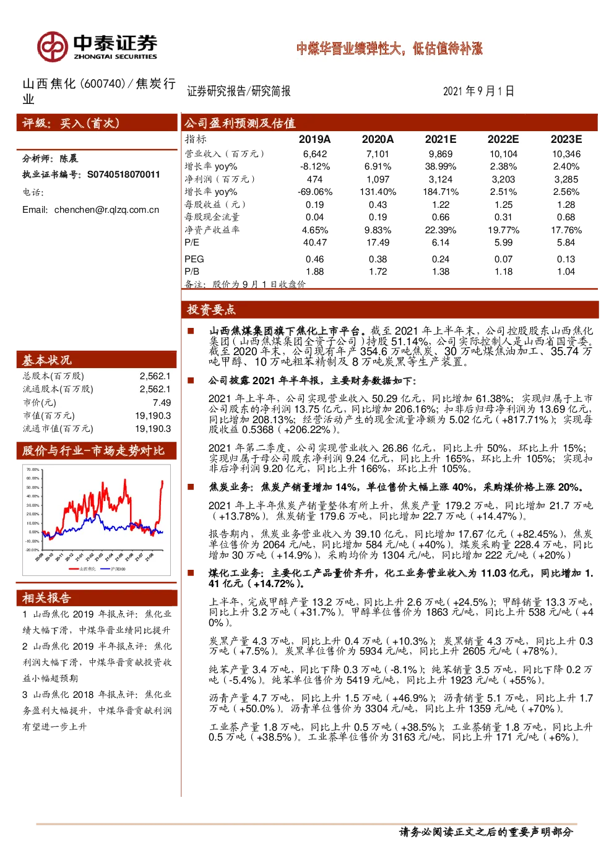Select paragraph starting 2021年第二季度
Viewport: 614px width, 868px height.
click(x=400, y=458)
